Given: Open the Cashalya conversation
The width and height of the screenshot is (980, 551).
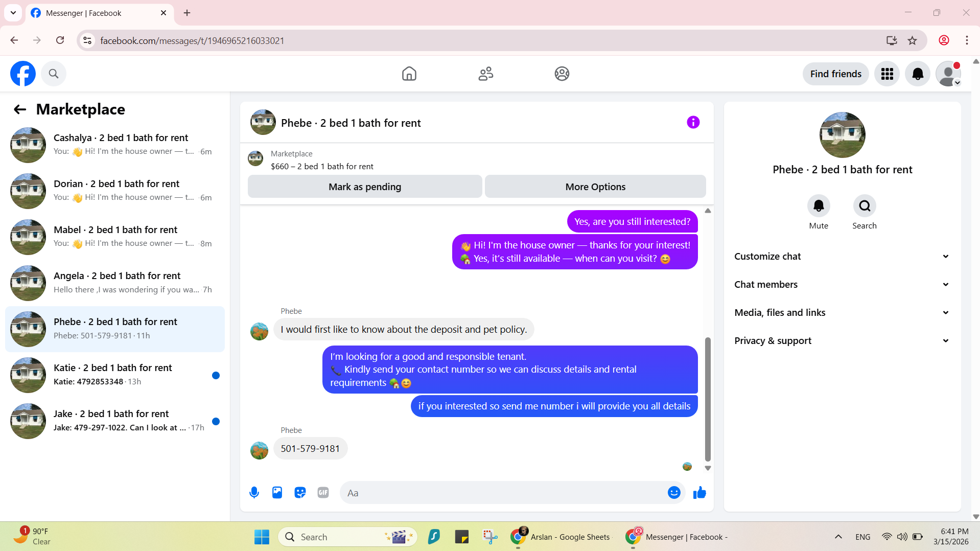Looking at the screenshot, I should coord(115,145).
